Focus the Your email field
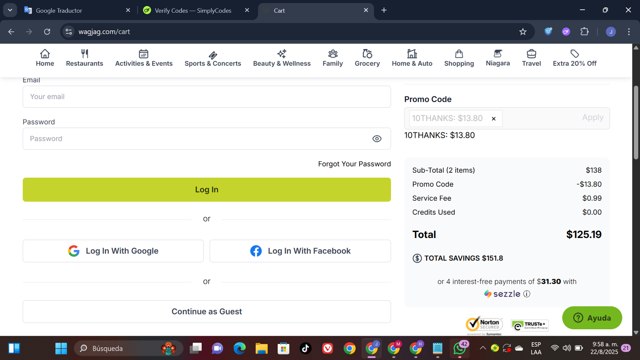 point(207,97)
